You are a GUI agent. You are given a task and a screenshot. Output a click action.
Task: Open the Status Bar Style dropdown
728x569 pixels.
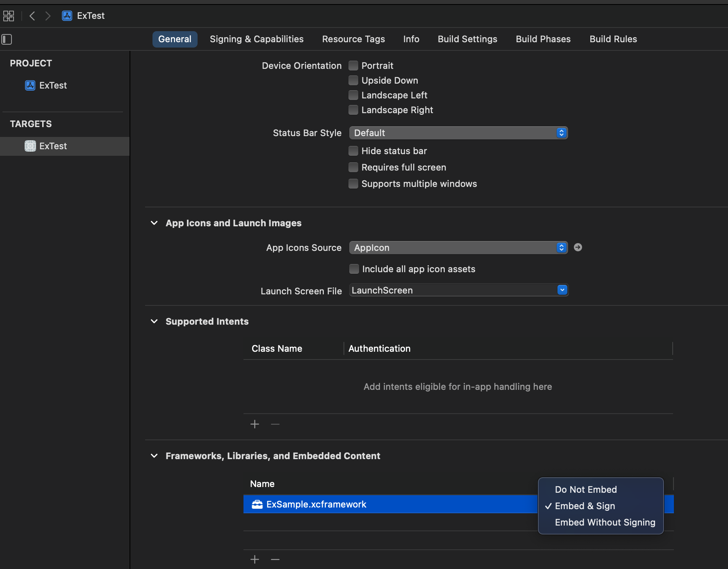458,133
